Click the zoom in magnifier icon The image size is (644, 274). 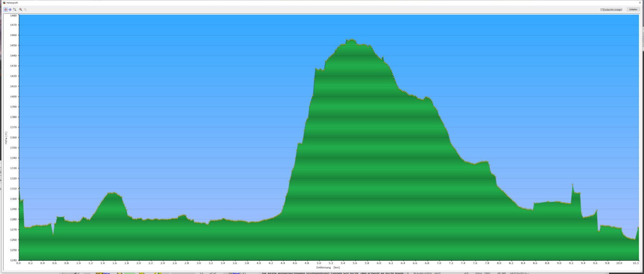21,9
